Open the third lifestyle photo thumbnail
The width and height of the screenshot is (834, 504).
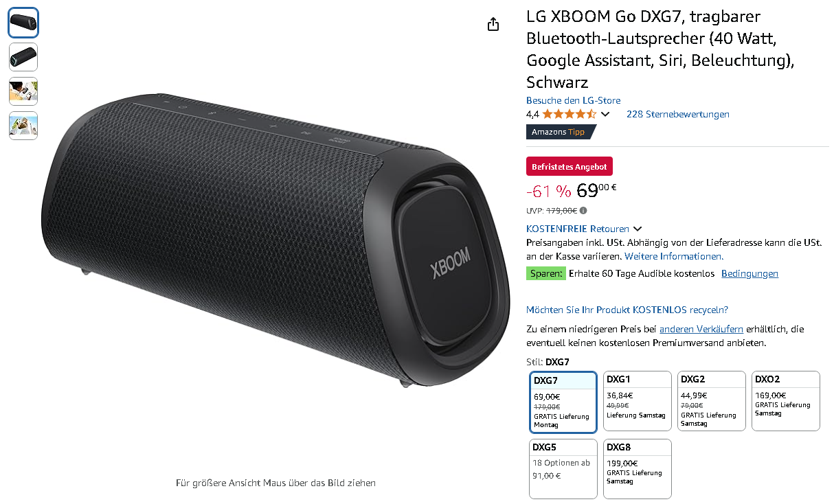click(x=23, y=91)
